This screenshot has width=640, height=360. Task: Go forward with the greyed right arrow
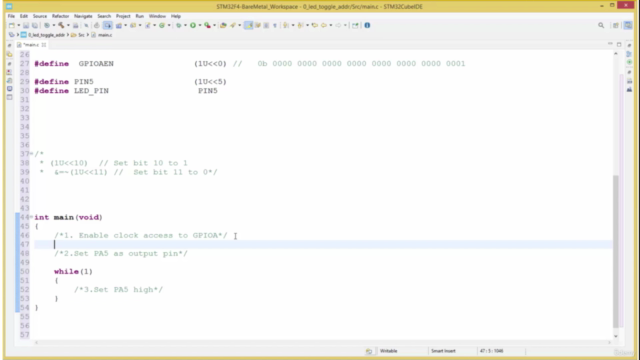[338, 25]
